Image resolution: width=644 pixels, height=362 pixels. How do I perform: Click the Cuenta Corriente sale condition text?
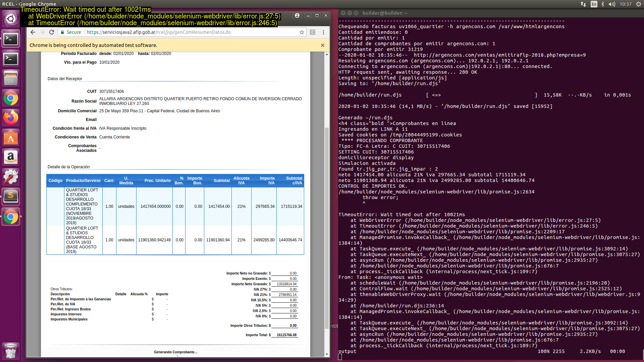(114, 137)
